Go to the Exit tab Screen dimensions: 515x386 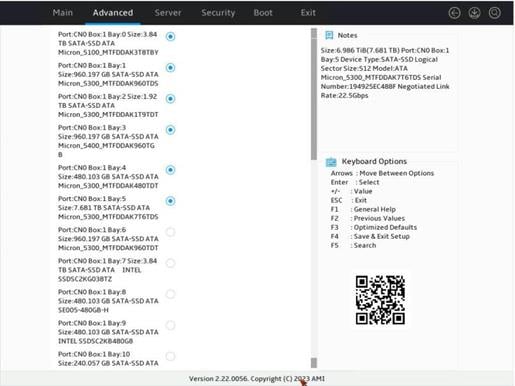coord(308,13)
